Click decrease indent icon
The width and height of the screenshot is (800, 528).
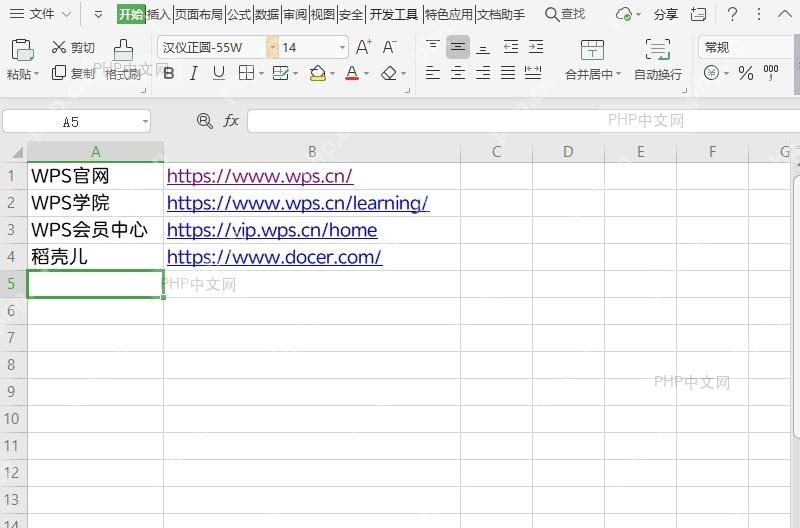pyautogui.click(x=510, y=47)
